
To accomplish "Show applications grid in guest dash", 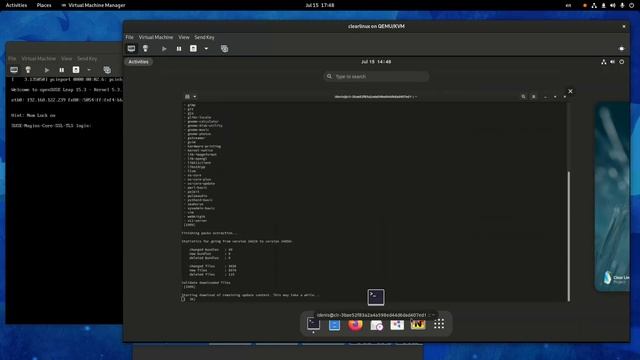I will tap(439, 324).
